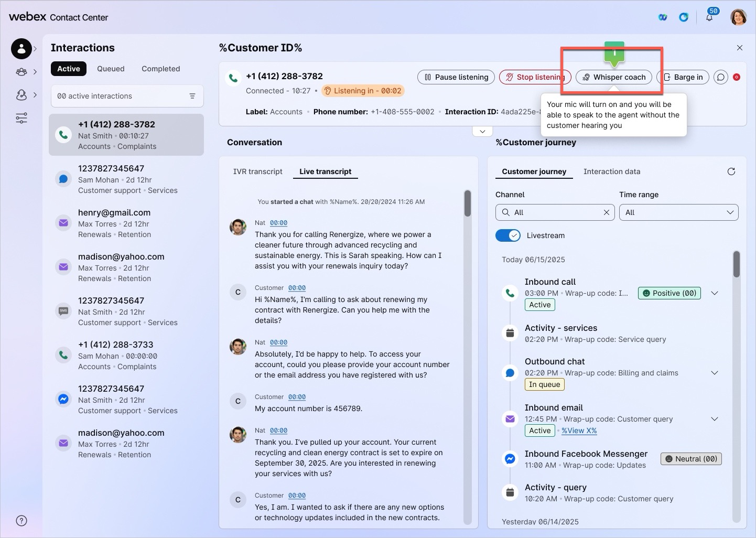
Task: Open the chat bubble icon beside Barge in
Action: tap(721, 77)
